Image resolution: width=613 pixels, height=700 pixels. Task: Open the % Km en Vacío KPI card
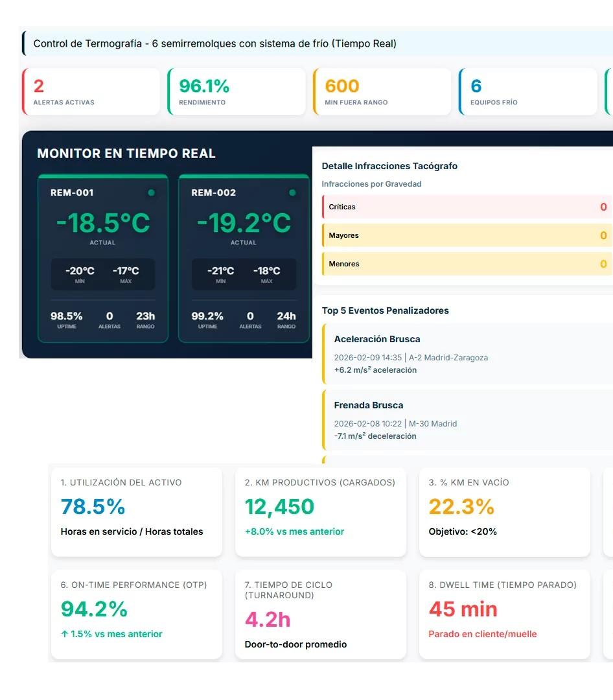click(505, 512)
